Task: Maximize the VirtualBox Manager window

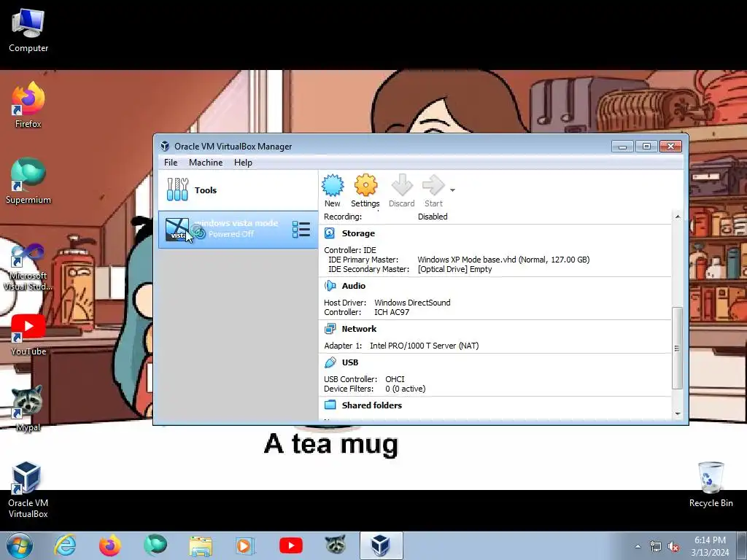Action: (x=646, y=147)
